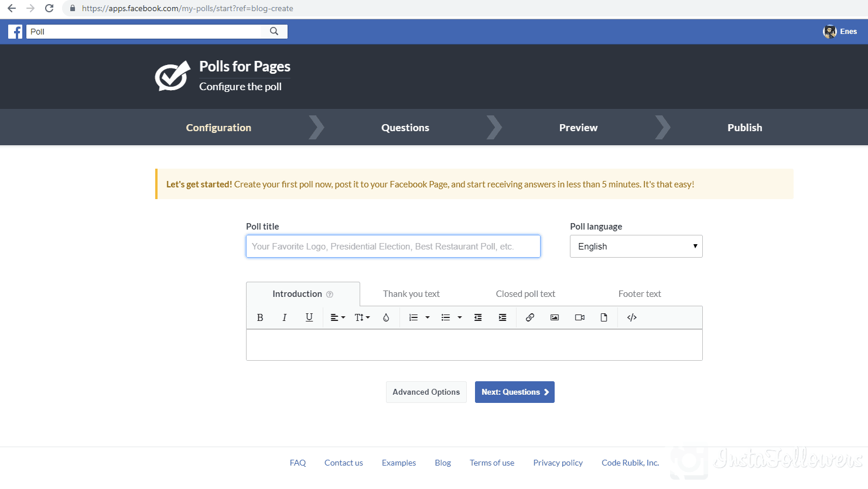Open the font size dropdown
This screenshot has height=489, width=868.
click(362, 317)
